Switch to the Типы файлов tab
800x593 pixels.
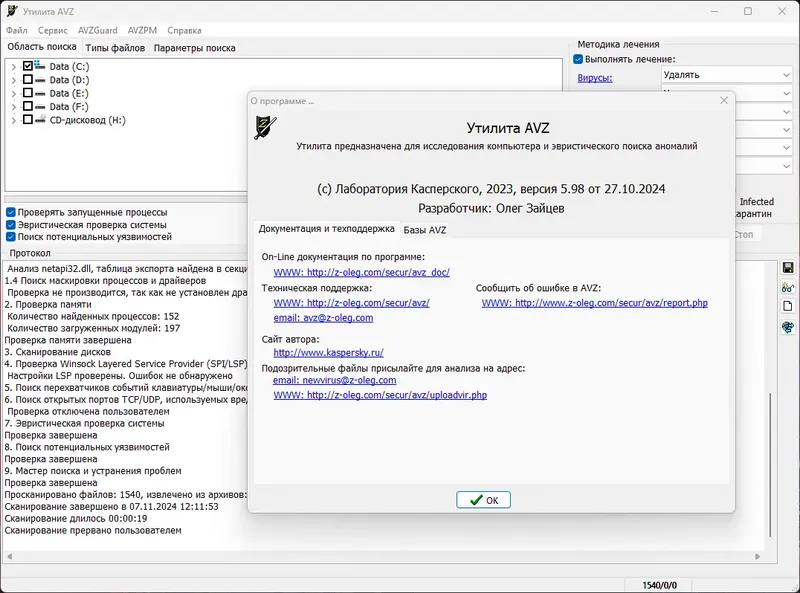[x=115, y=48]
